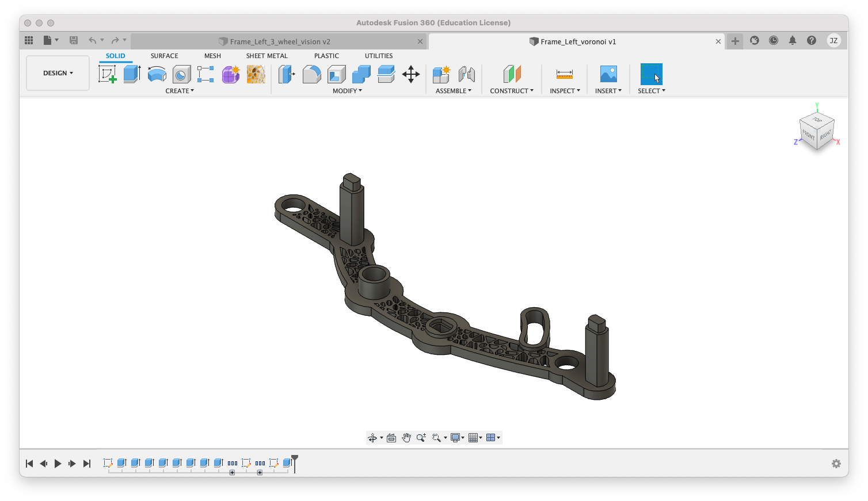Select the Extrude tool in Create
This screenshot has height=501, width=868.
(x=132, y=74)
